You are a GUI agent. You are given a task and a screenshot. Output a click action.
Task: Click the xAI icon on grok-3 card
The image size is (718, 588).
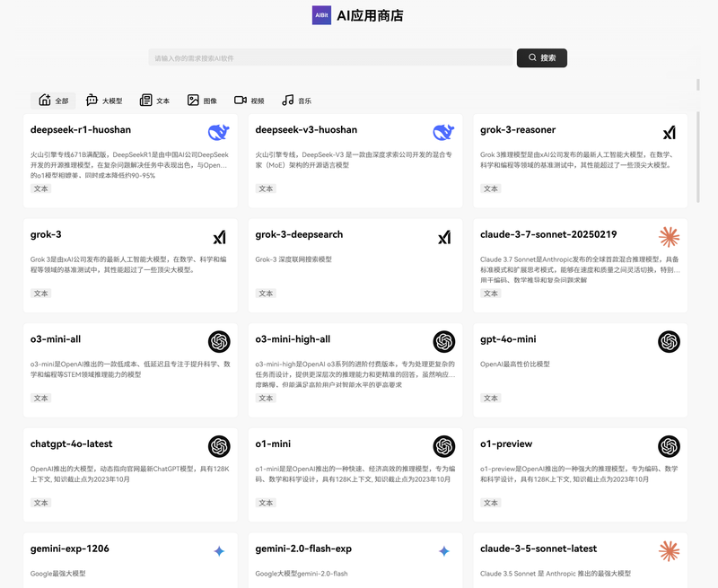pyautogui.click(x=219, y=237)
